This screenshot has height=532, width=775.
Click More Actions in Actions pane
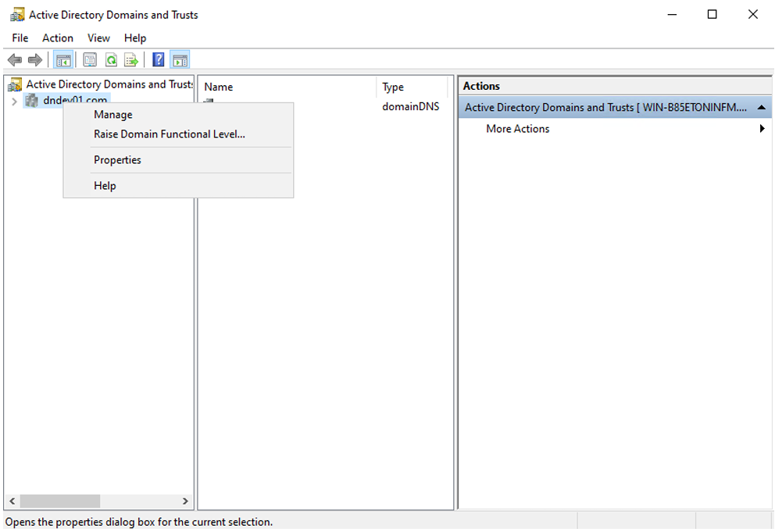(x=517, y=129)
